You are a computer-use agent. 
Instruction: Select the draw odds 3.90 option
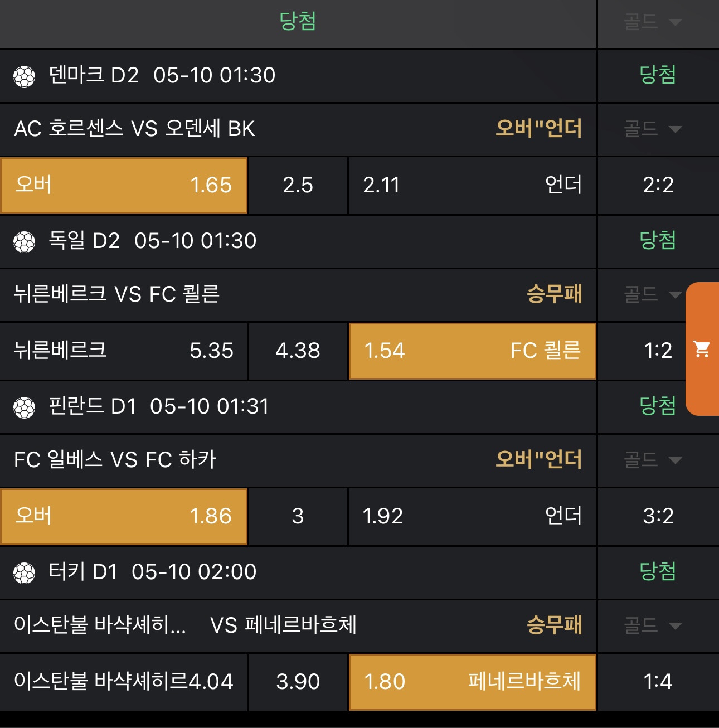(298, 682)
